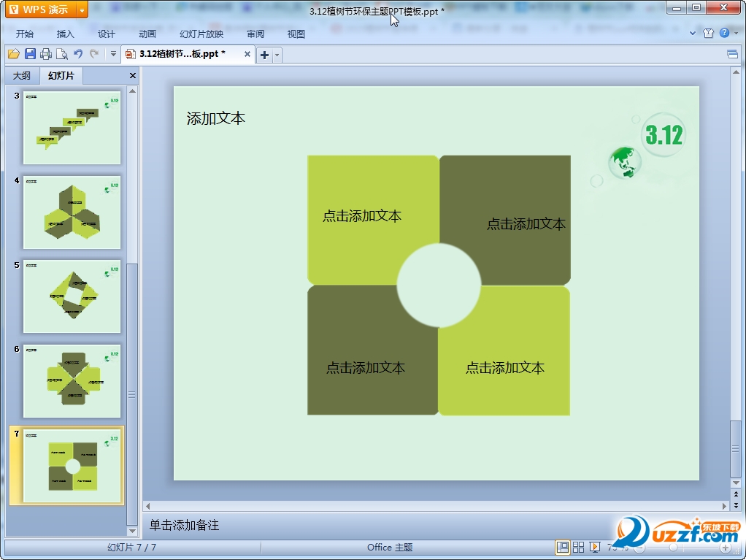Open the 开始 ribbon tab
The image size is (746, 560).
25,34
